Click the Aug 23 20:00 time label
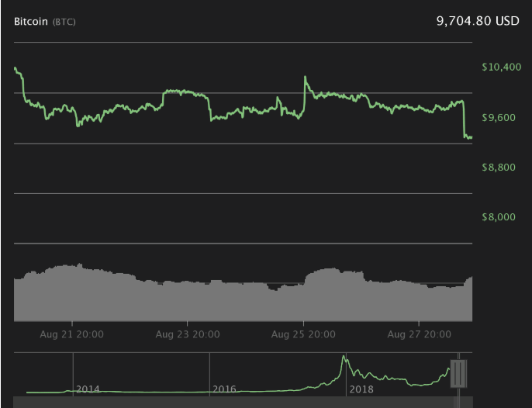 188,334
